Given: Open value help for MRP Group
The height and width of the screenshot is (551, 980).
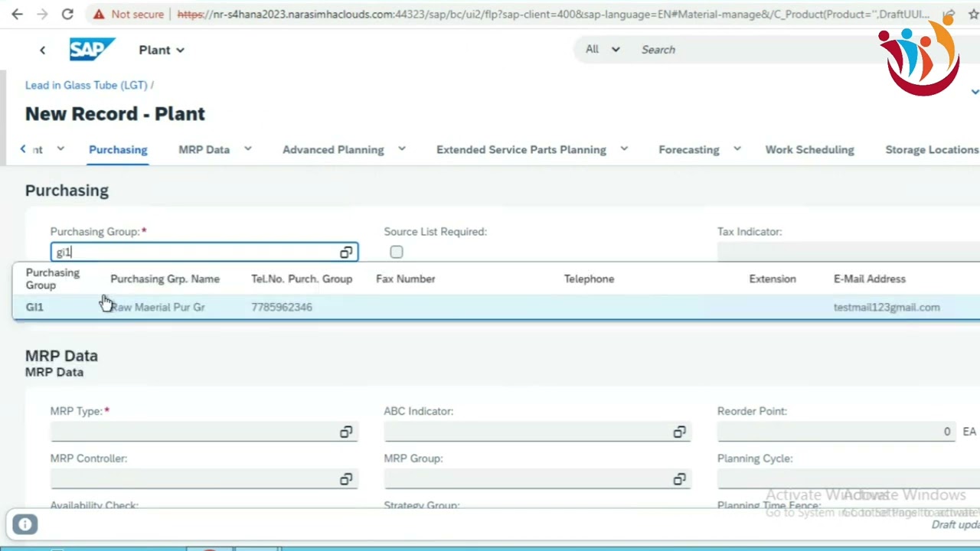Looking at the screenshot, I should coord(679,479).
